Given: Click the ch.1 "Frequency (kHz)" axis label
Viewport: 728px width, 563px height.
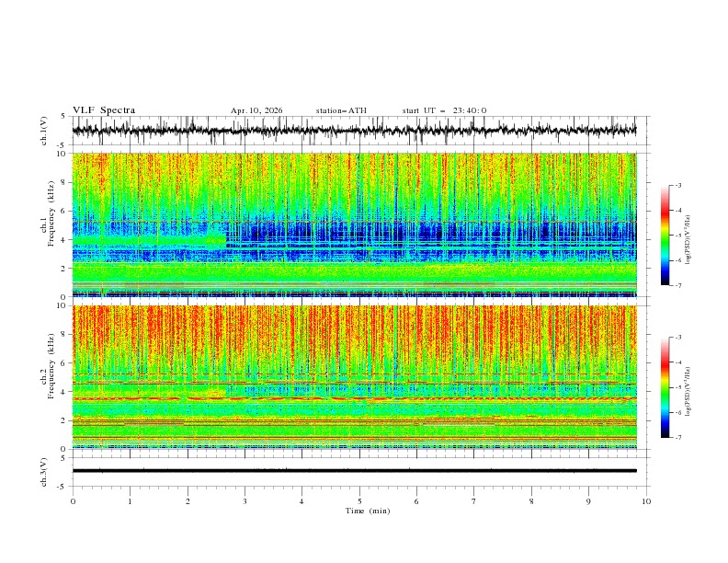Looking at the screenshot, I should click(x=51, y=214).
